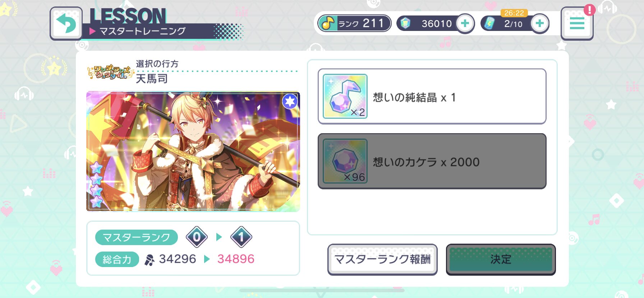Tap the crystal gem currency icon
Viewport: 644px width, 298px height.
pos(405,23)
